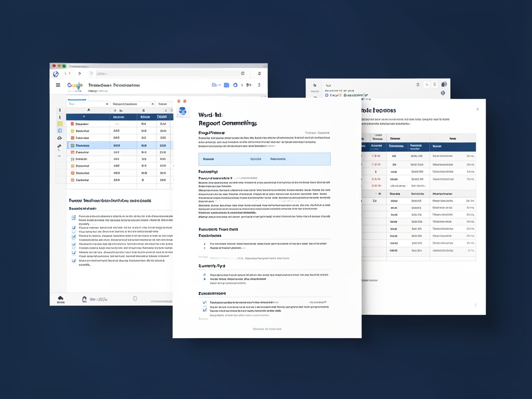Click the footer text at the center document's bottom
532x399 pixels.
(267, 329)
